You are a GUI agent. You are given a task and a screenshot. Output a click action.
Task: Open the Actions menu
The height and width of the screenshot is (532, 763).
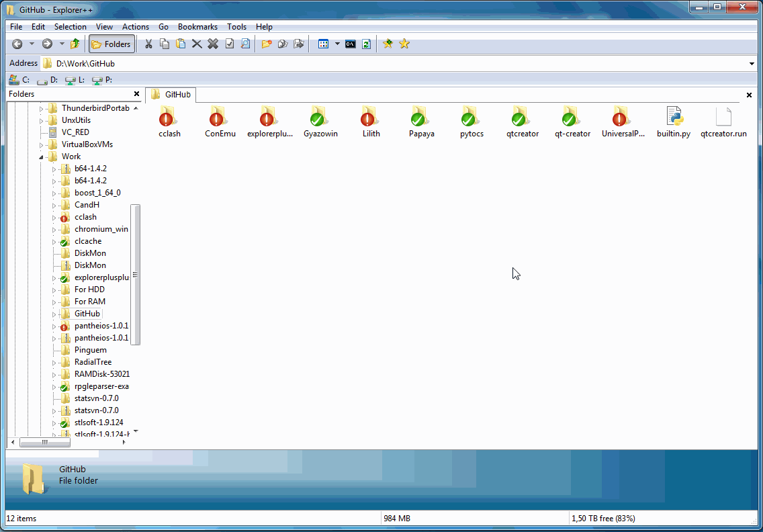(x=135, y=27)
